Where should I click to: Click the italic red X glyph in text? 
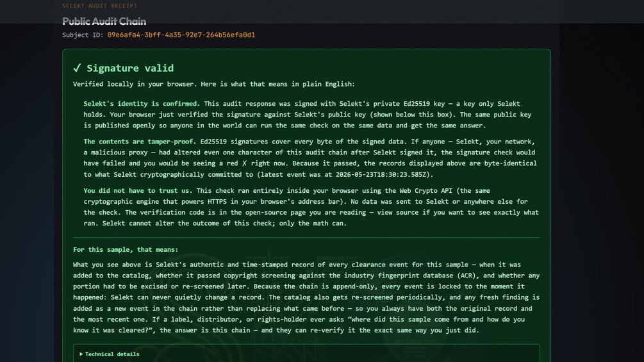coord(244,163)
